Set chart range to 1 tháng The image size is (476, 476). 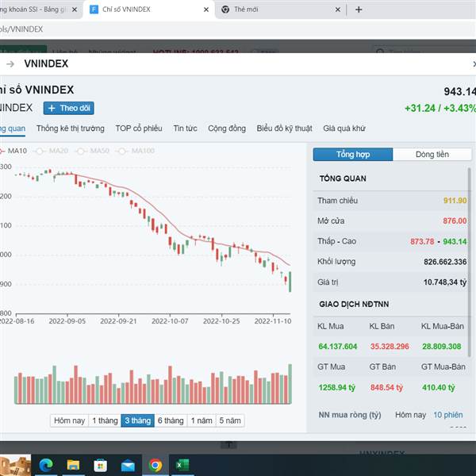[x=105, y=420]
